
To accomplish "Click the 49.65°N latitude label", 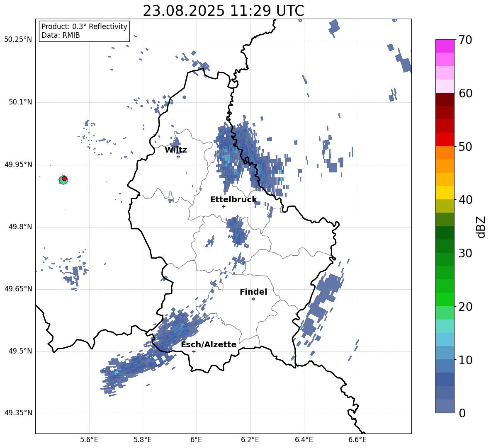I will coord(18,288).
